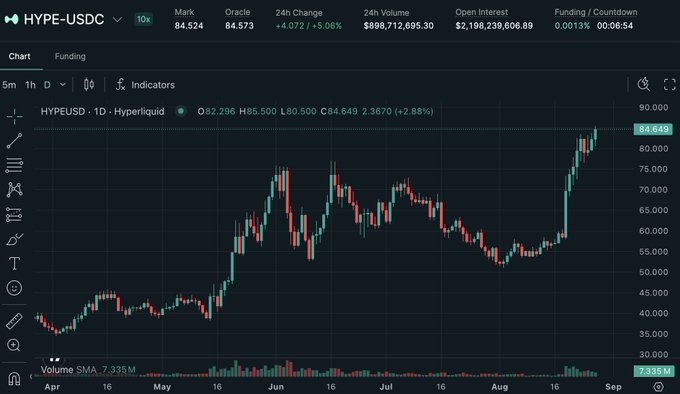Open the emoji icons tool

[14, 288]
